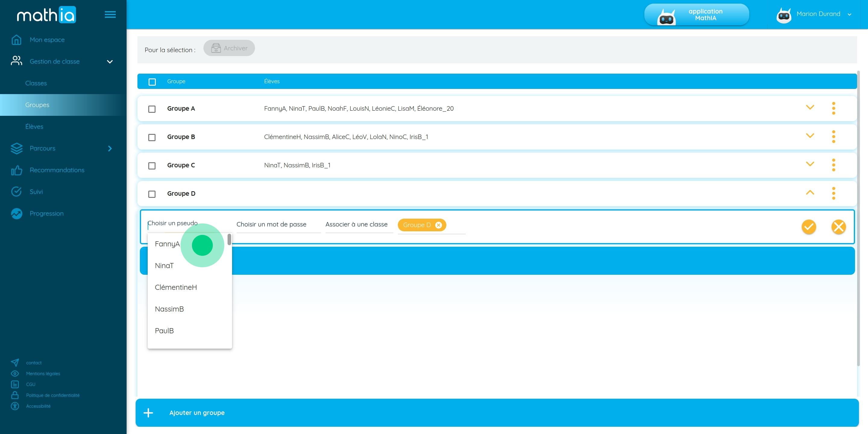The image size is (868, 434).
Task: Open Mon espace from sidebar
Action: (x=47, y=40)
